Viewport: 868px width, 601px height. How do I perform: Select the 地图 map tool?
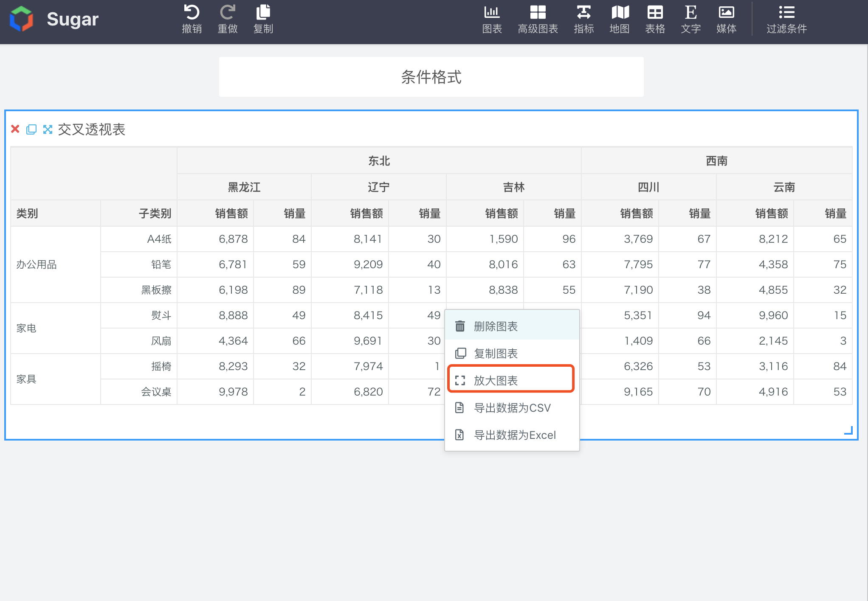coord(620,20)
